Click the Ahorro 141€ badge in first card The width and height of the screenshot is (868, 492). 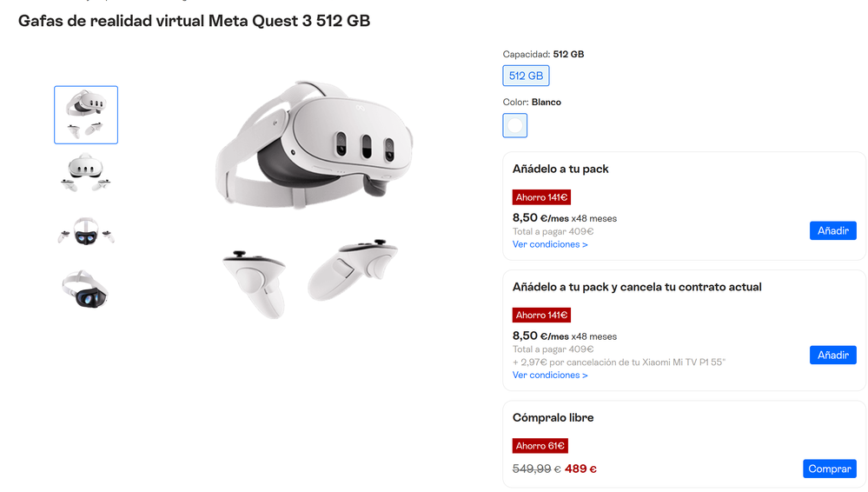[x=541, y=197]
